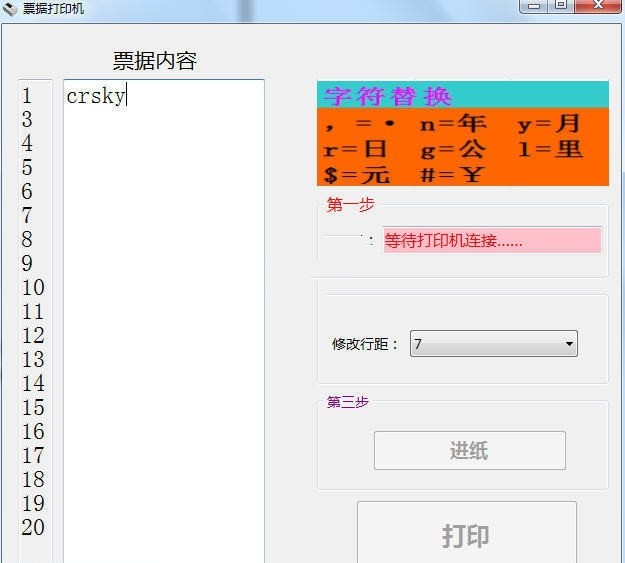
Task: Click line number 10 in the gutter
Action: tap(33, 287)
